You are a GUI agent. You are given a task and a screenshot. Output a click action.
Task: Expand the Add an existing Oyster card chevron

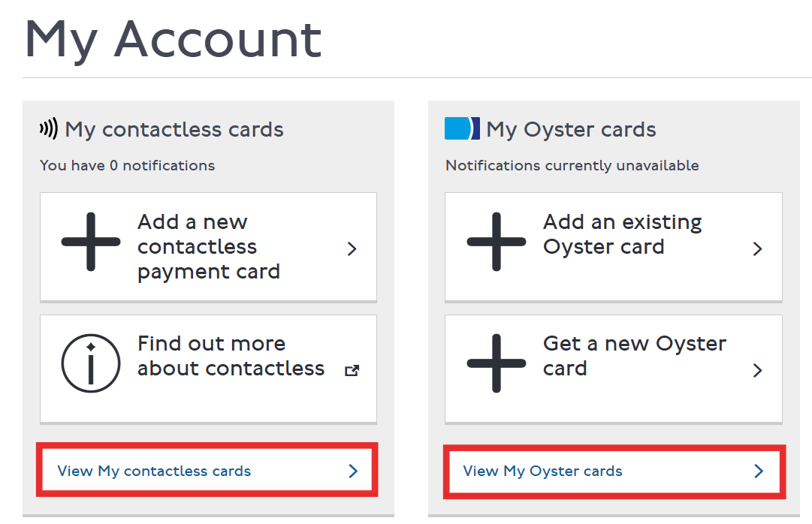pyautogui.click(x=757, y=248)
